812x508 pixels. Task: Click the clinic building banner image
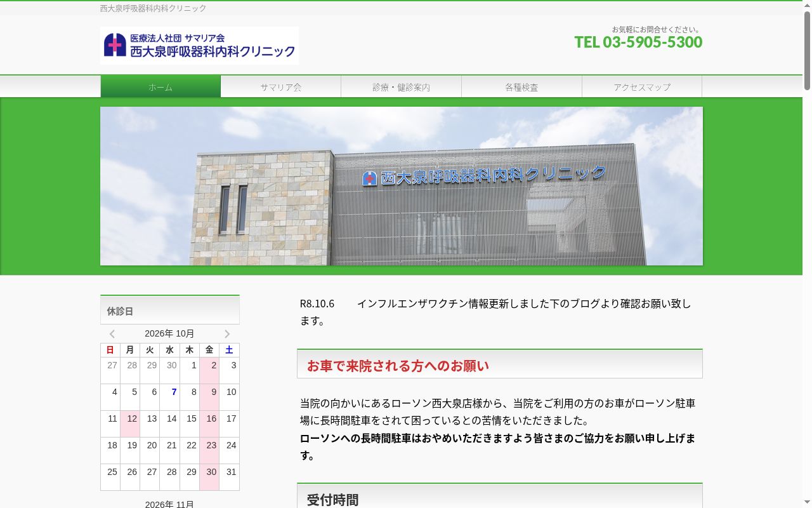(402, 186)
